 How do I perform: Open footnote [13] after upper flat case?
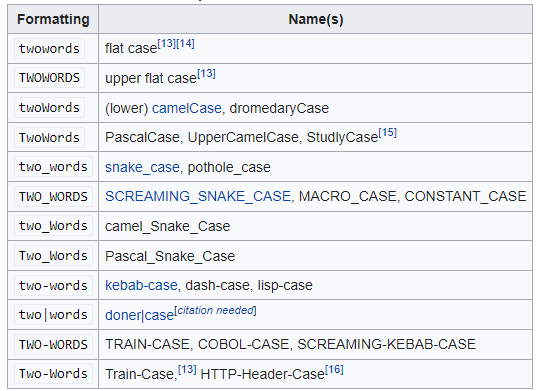point(206,73)
